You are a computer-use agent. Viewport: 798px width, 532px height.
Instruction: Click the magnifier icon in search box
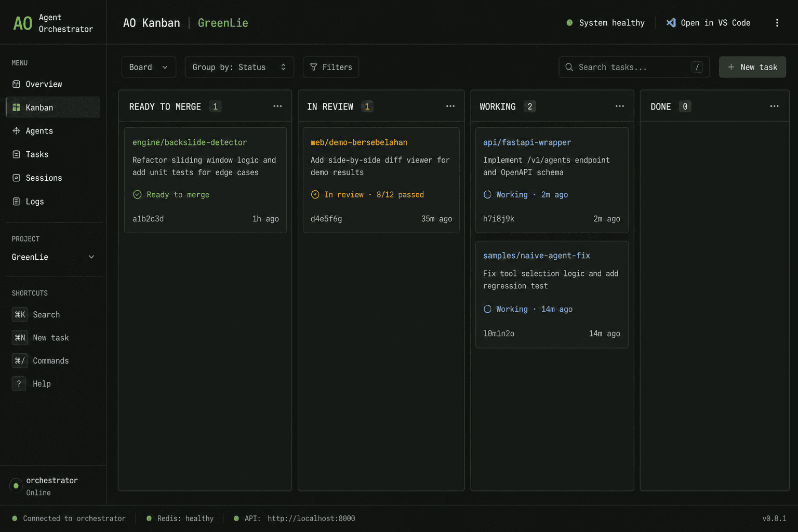click(569, 67)
